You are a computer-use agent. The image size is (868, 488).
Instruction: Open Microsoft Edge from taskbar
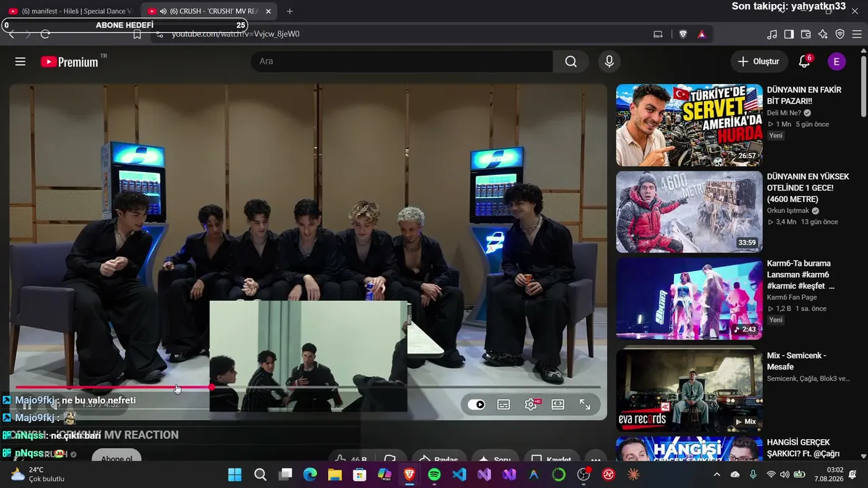[310, 474]
